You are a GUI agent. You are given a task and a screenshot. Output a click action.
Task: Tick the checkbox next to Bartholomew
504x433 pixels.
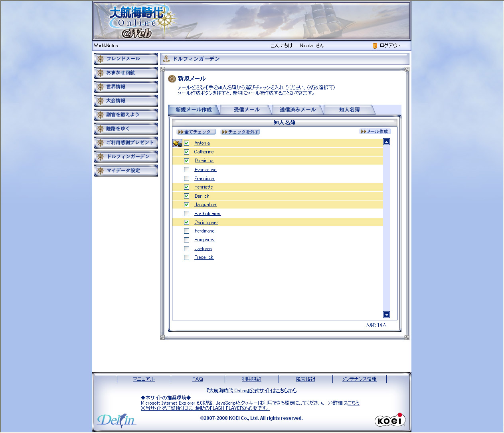[x=186, y=214]
